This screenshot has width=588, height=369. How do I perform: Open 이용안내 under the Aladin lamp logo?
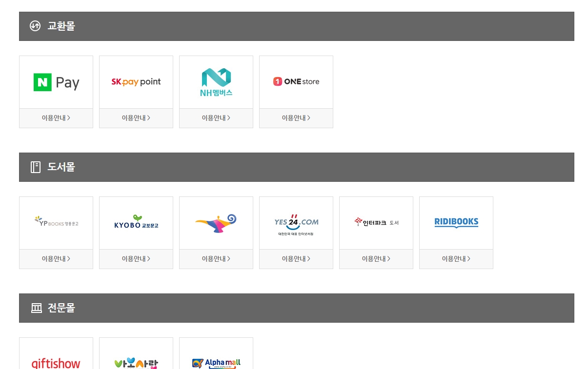(216, 259)
